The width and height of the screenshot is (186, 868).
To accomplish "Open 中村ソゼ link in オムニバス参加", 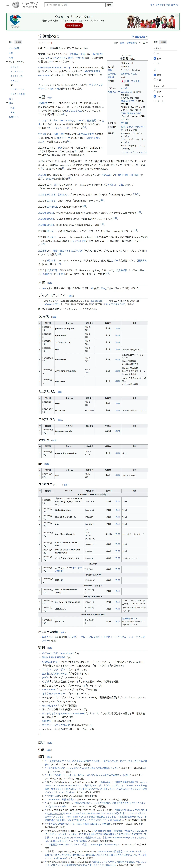I will point(72,637).
